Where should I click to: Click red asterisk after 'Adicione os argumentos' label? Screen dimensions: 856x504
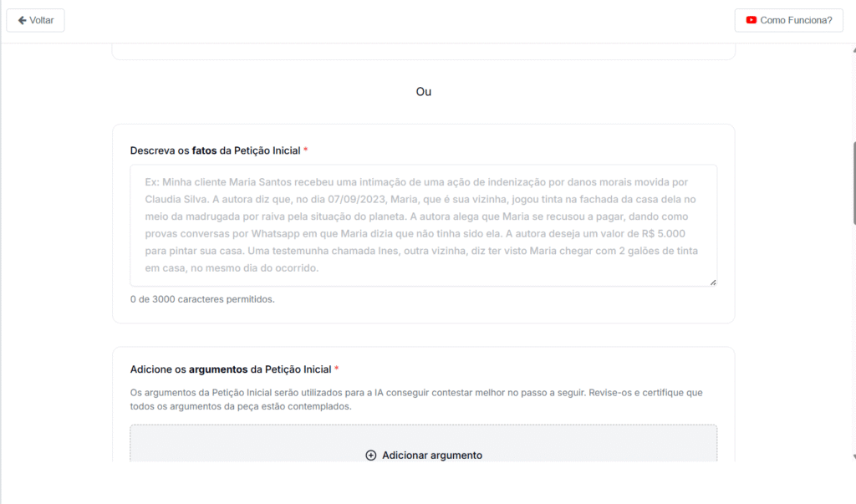pos(337,369)
